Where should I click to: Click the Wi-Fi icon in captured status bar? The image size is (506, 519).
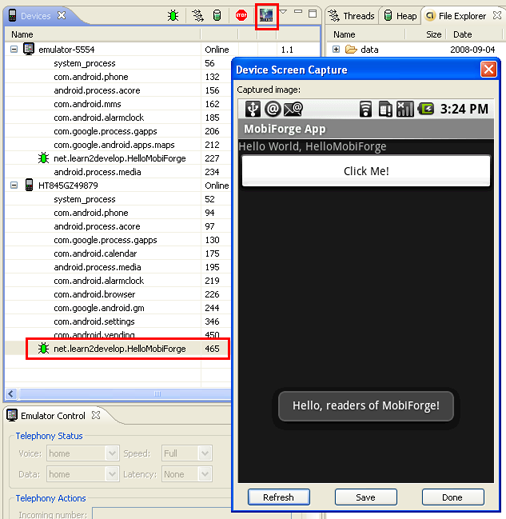pyautogui.click(x=365, y=109)
